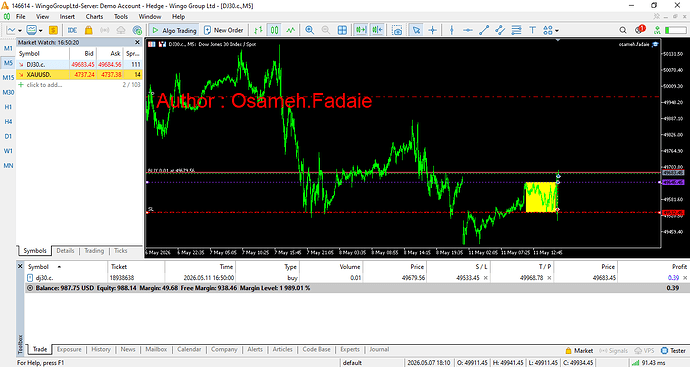This screenshot has width=690, height=367.
Task: Tile chart windows with grid icon
Action: [342, 30]
